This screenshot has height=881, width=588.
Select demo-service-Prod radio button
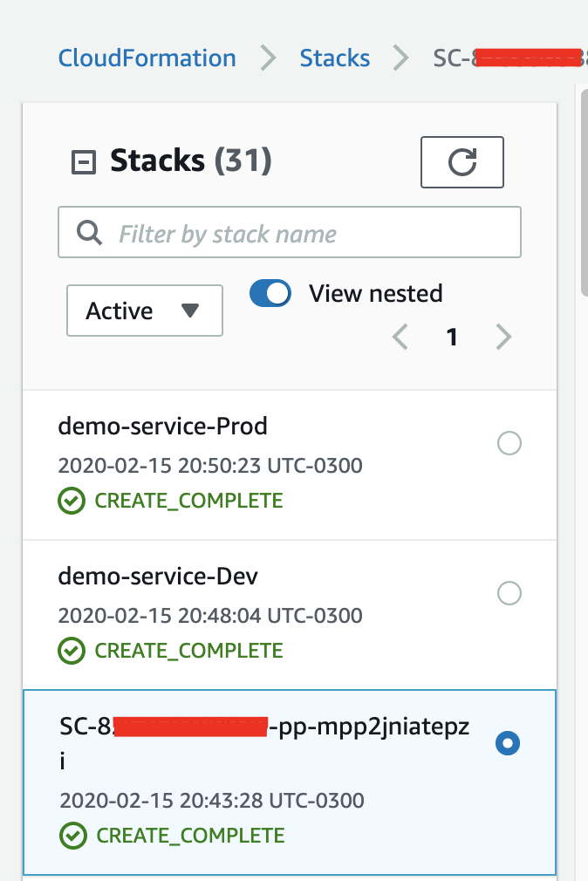click(509, 443)
